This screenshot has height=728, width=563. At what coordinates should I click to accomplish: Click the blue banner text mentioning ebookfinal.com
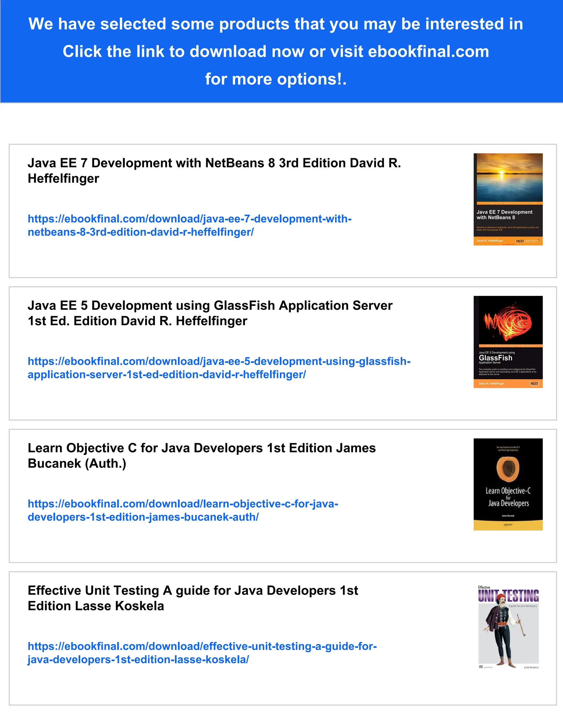point(276,51)
